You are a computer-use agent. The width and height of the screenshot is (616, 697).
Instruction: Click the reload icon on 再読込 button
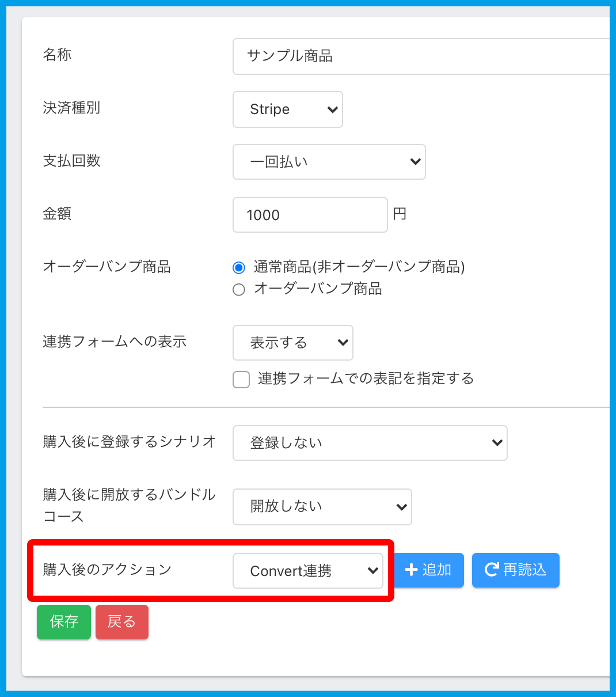coord(492,570)
